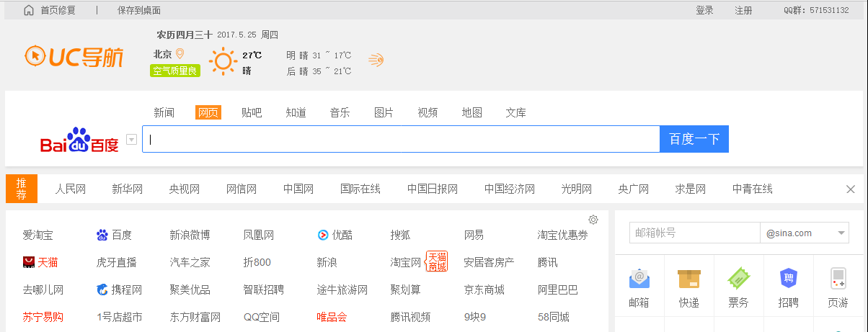Click the wind icon beside weather forecast

pyautogui.click(x=376, y=60)
